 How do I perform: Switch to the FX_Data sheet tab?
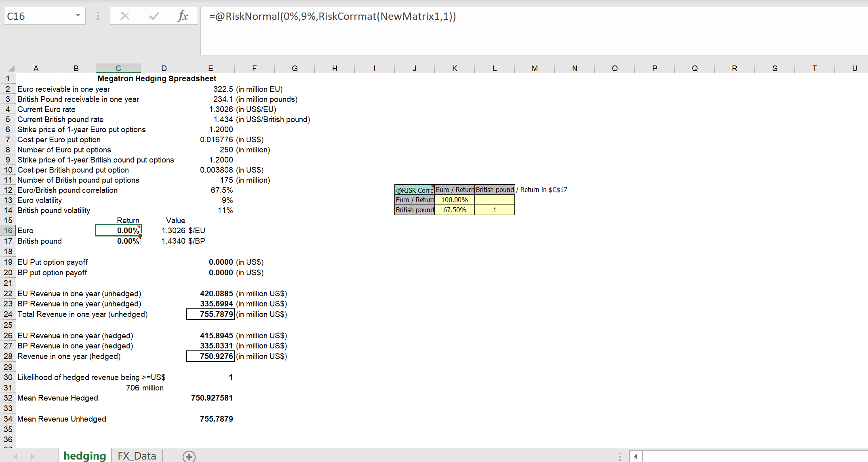click(136, 456)
